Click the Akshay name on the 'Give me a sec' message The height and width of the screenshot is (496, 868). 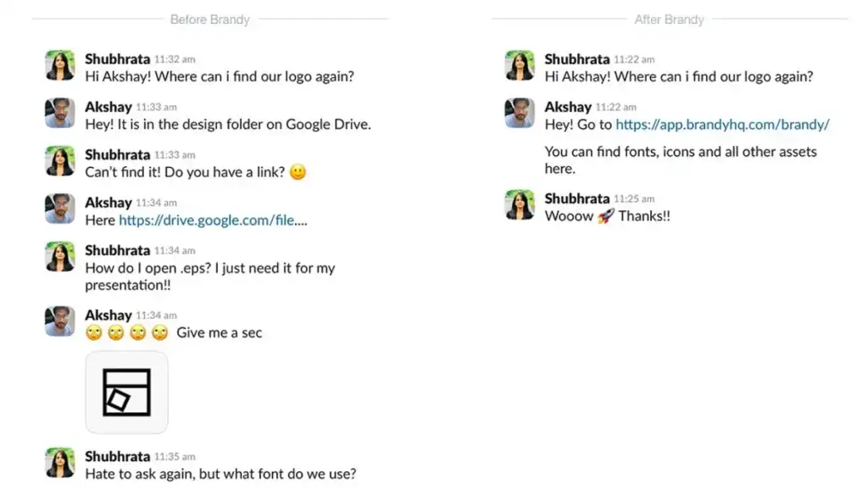coord(108,315)
